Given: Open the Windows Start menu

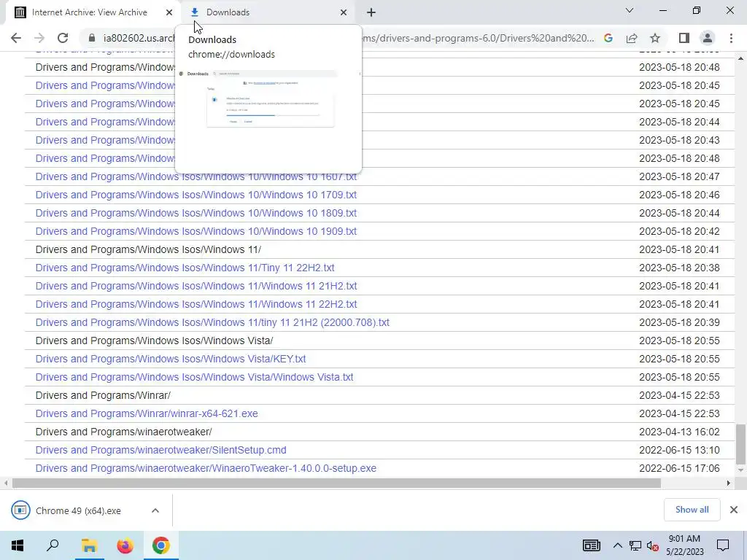Looking at the screenshot, I should [x=18, y=545].
